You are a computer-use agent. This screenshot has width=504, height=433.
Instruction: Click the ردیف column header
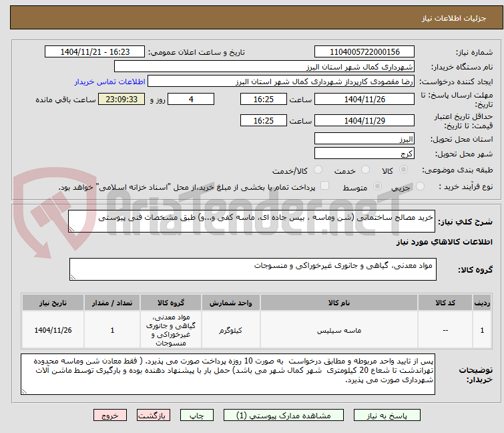coord(482,303)
